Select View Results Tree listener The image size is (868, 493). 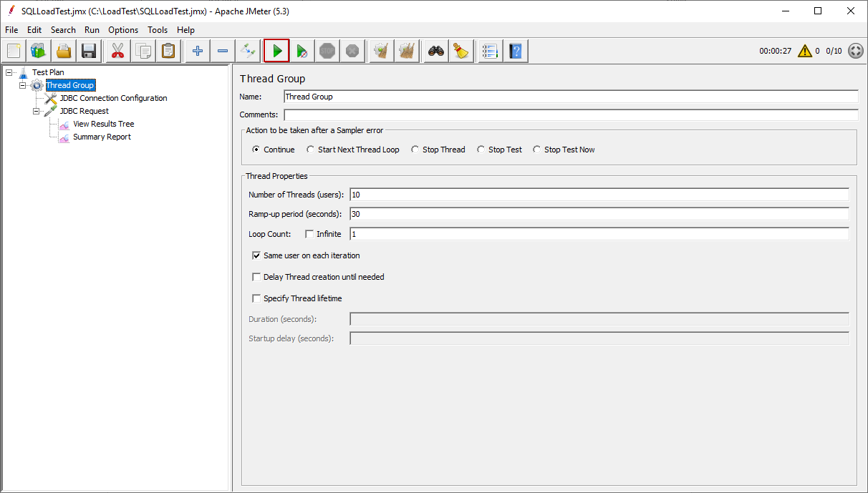[x=104, y=124]
